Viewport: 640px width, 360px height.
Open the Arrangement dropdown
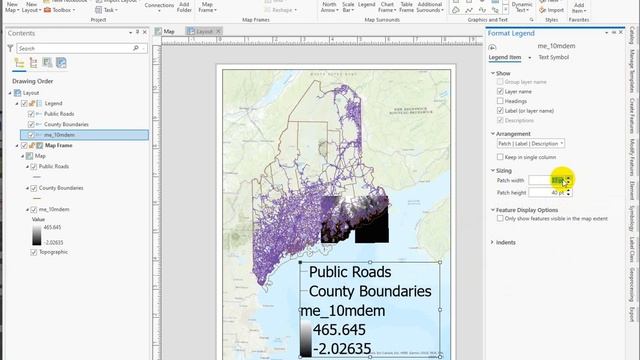[531, 144]
